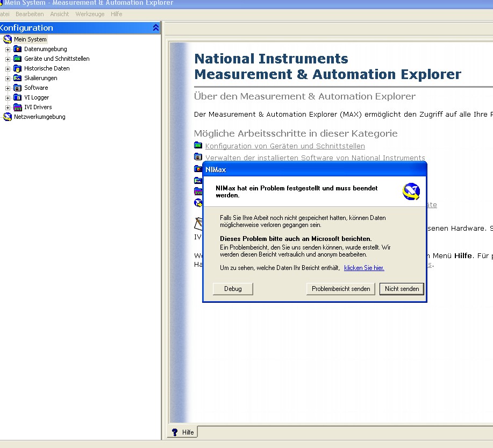Click heading 'Über den Measurement & Automation Explorer'
Image resolution: width=493 pixels, height=448 pixels.
click(305, 96)
